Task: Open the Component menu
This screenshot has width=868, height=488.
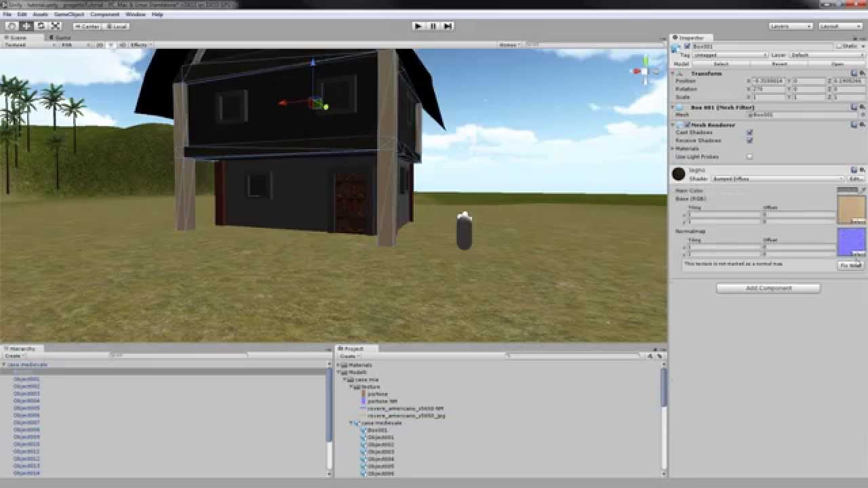Action: click(104, 14)
